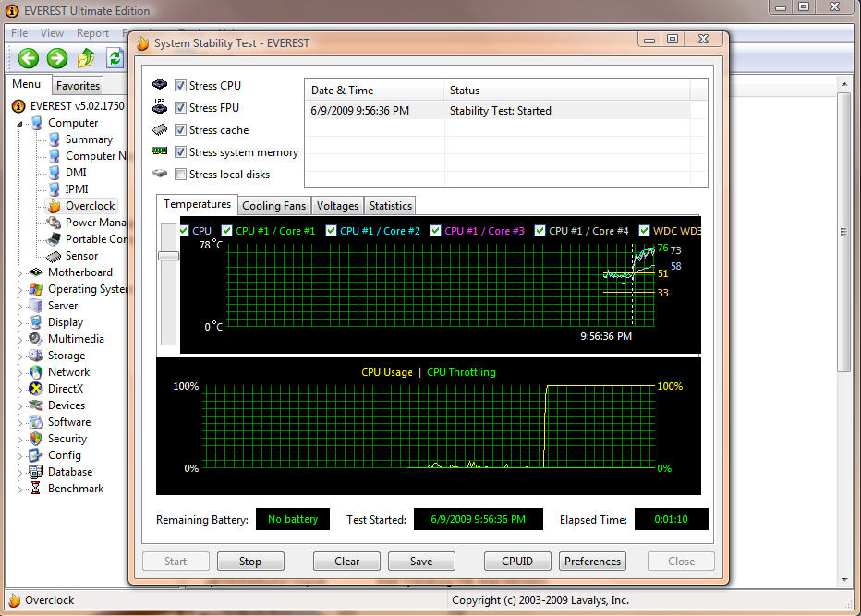Switch to the Voltages tab
Screen dimensions: 861x616
coord(337,206)
